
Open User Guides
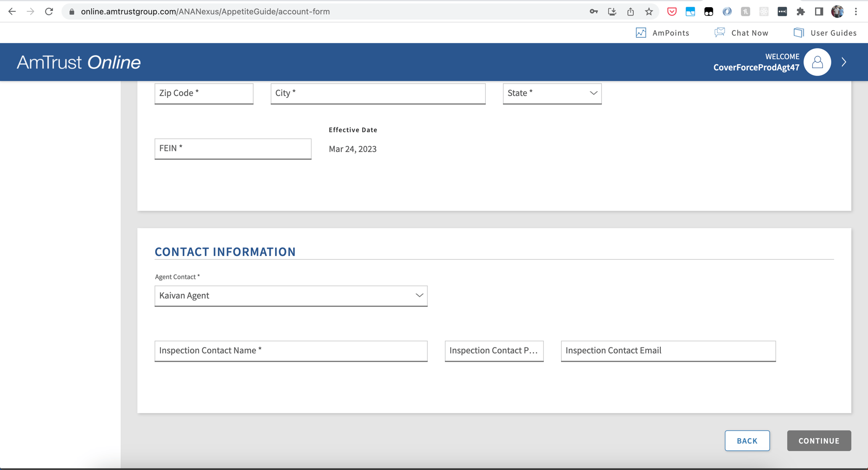tap(825, 32)
